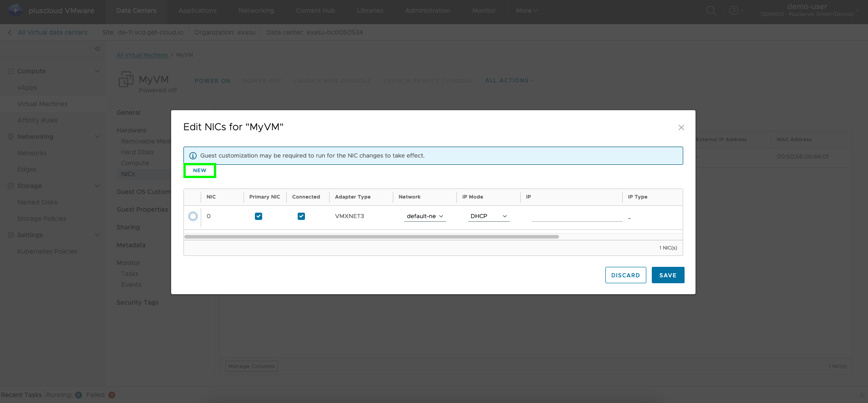
Task: Select the General section of MyVM
Action: tap(128, 112)
